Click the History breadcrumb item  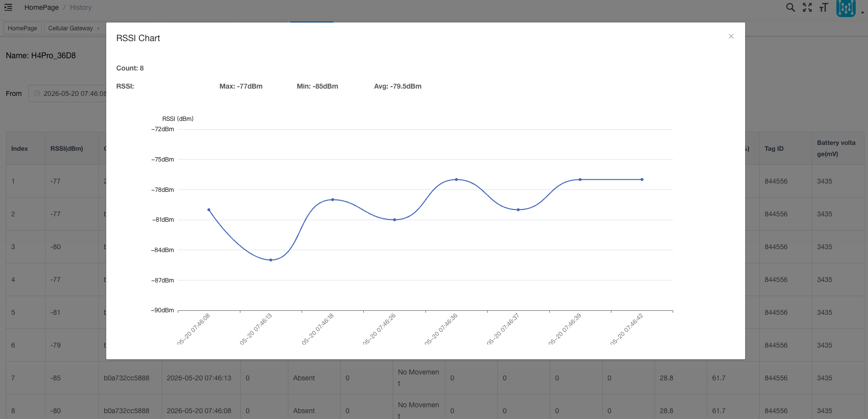(x=81, y=7)
